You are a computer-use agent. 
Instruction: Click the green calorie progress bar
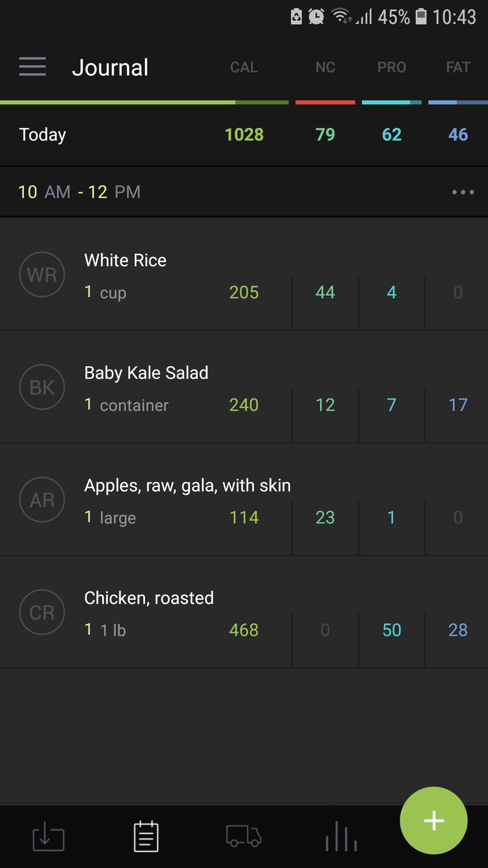coord(144,103)
